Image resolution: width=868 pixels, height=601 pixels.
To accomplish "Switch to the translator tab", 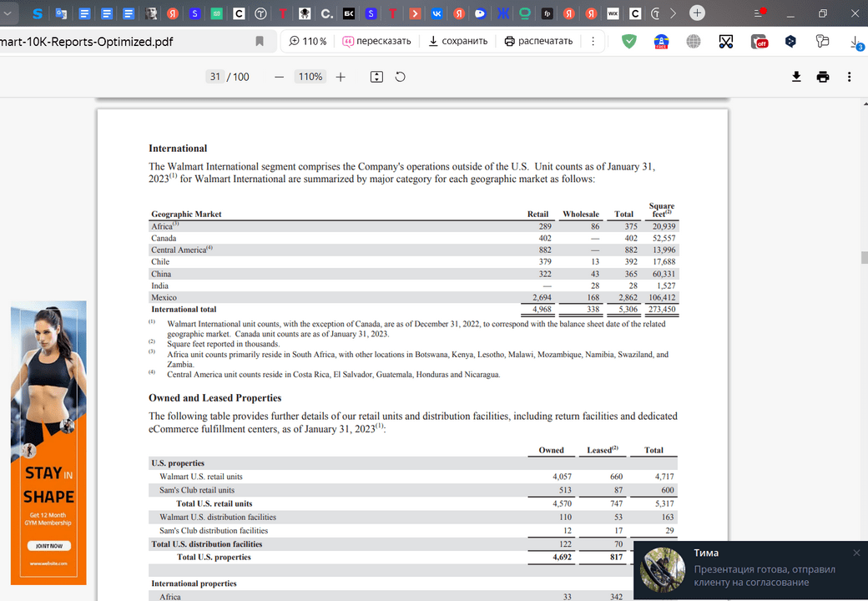I will (61, 13).
